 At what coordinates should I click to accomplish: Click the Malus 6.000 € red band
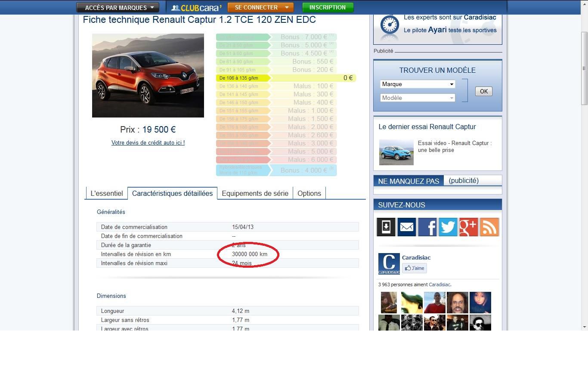pyautogui.click(x=276, y=160)
